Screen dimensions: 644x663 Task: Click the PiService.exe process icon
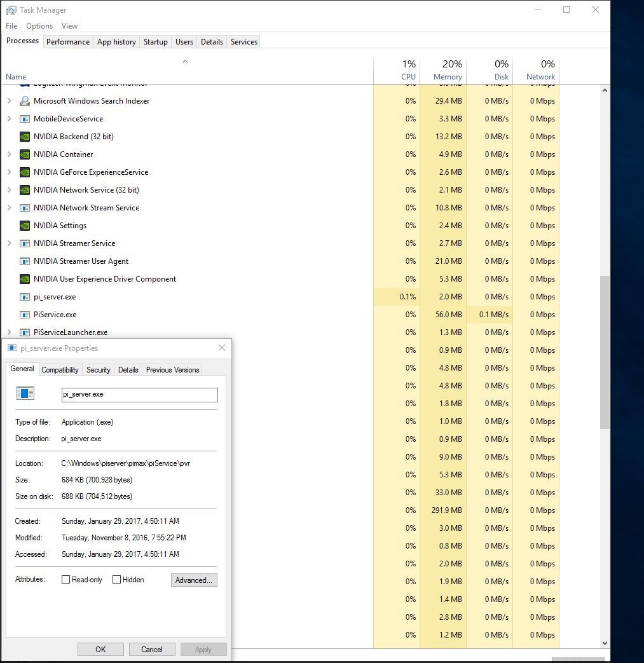(x=25, y=315)
